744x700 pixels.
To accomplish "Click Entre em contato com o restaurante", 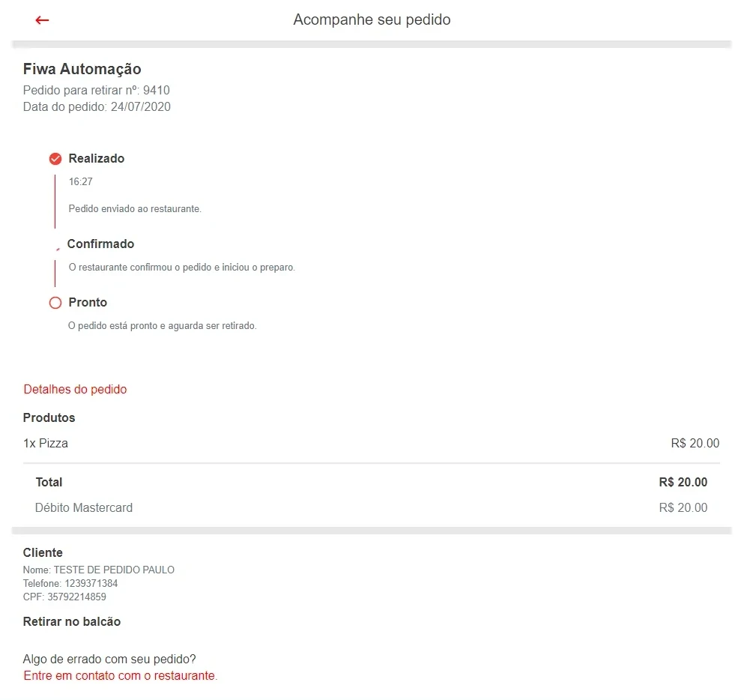I will (x=120, y=676).
